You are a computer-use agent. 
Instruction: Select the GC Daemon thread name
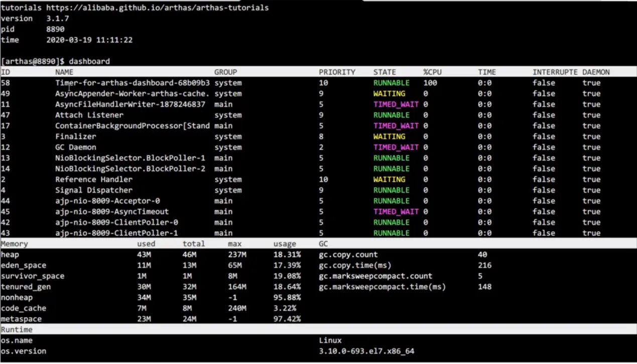tap(76, 147)
